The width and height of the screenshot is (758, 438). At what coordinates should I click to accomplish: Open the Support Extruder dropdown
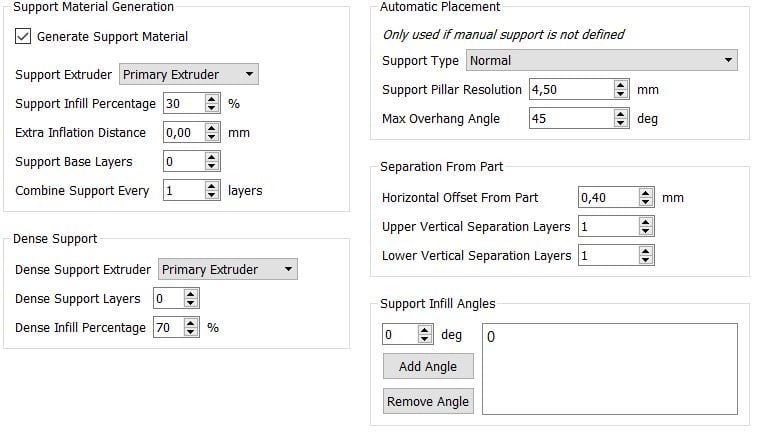coord(188,74)
